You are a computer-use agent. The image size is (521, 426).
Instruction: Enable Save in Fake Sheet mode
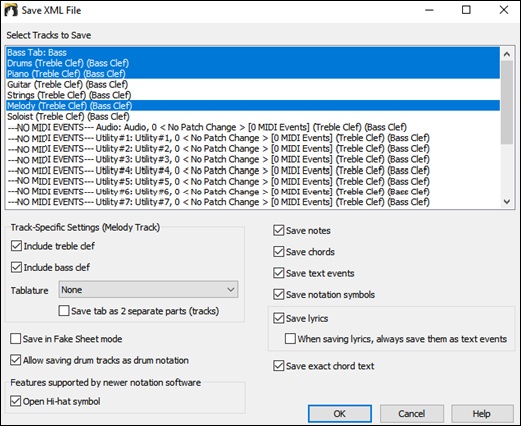[x=15, y=339]
